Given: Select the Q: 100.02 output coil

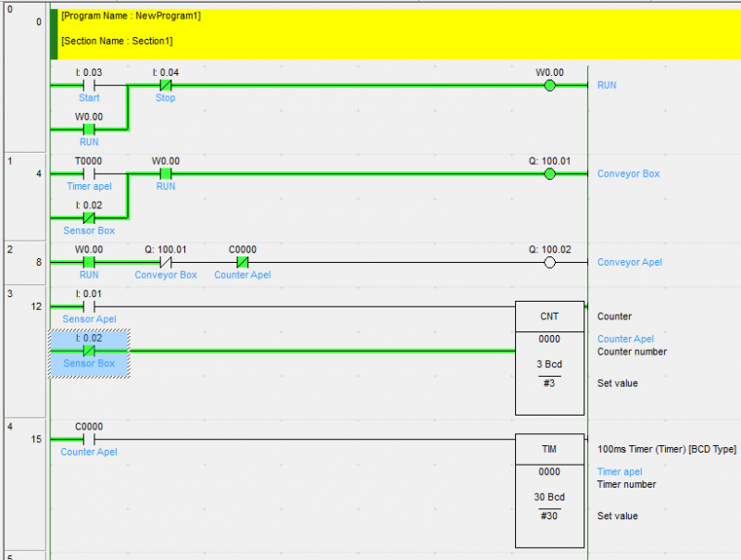Looking at the screenshot, I should pyautogui.click(x=549, y=262).
